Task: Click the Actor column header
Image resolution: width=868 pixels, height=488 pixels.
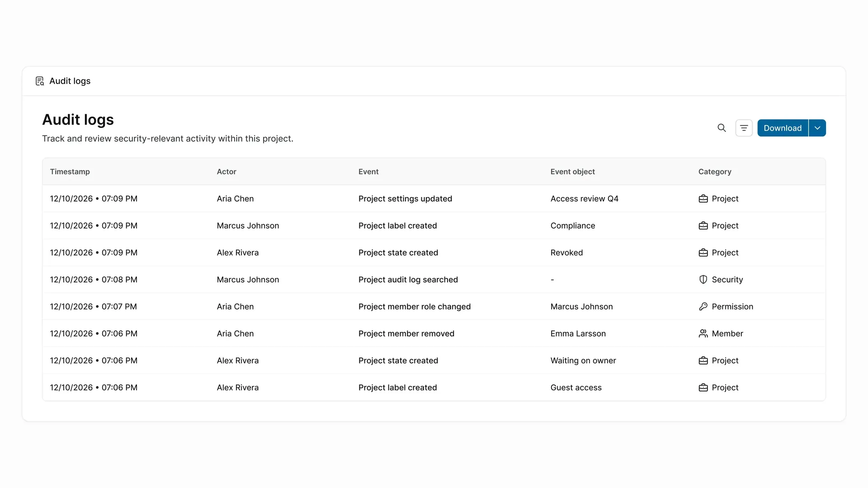Action: coord(226,172)
